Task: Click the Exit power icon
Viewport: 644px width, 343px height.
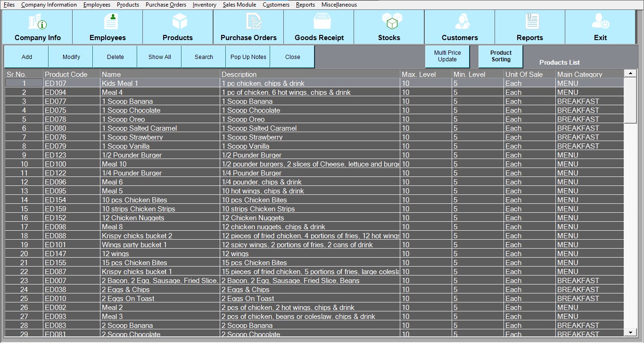Action: (600, 22)
